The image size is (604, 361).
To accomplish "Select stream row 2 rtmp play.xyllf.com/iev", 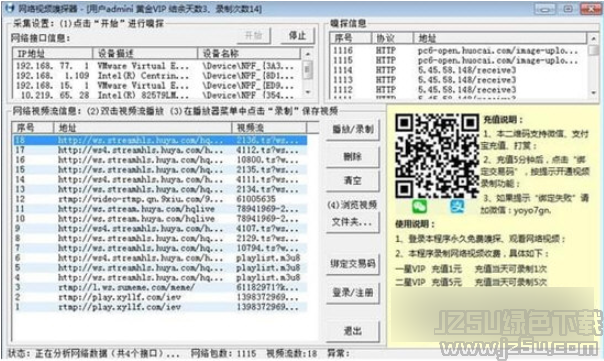I will tap(160, 297).
